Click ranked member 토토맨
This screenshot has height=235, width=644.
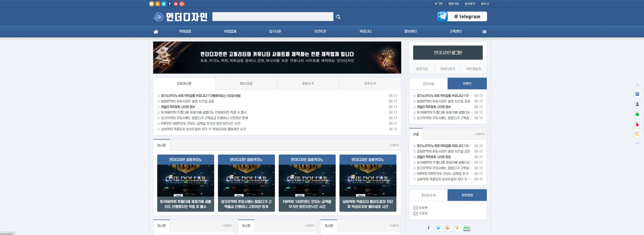423,208
